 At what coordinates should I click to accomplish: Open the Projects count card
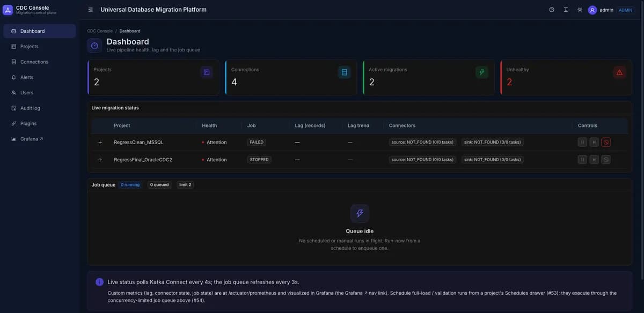(x=153, y=78)
